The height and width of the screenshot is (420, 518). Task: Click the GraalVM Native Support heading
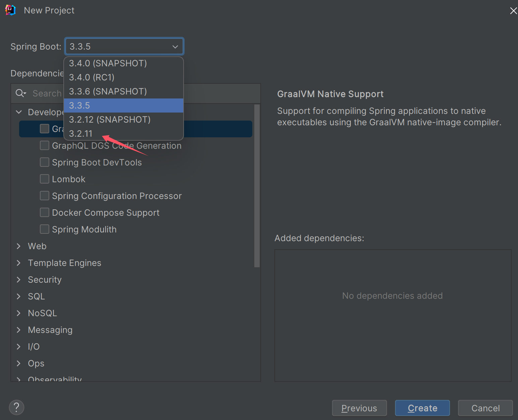point(330,94)
